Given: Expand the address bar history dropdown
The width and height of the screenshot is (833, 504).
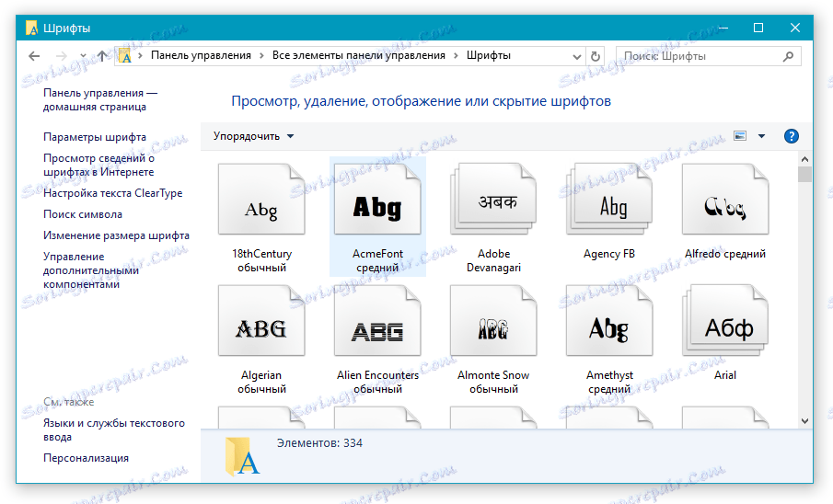Looking at the screenshot, I should click(x=577, y=56).
